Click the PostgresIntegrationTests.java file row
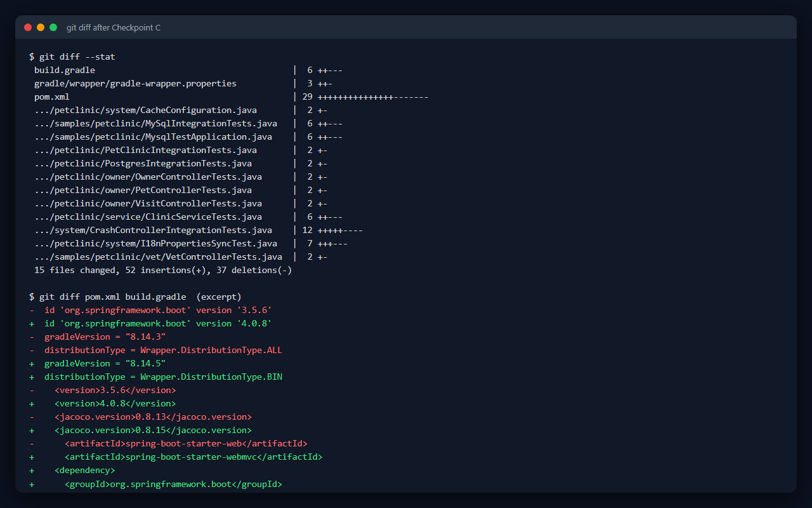The image size is (812, 508). coord(181,163)
